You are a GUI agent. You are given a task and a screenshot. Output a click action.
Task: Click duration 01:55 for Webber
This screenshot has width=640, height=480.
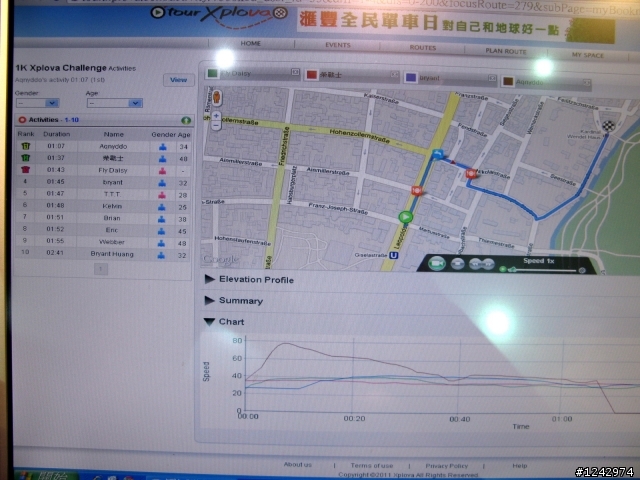[x=55, y=241]
